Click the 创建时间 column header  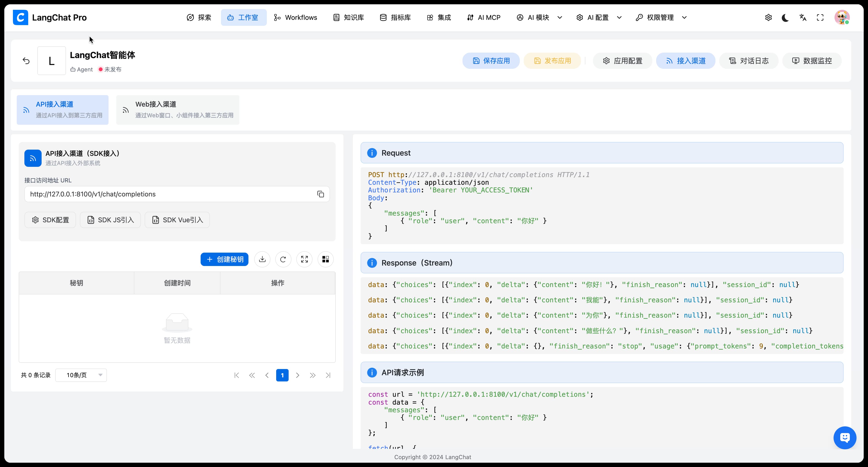(x=177, y=283)
